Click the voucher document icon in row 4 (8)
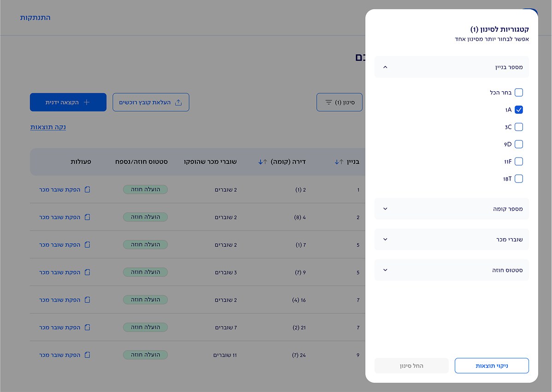This screenshot has width=552, height=392. 88,217
